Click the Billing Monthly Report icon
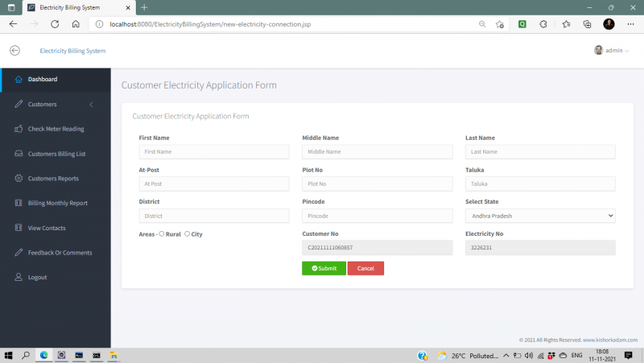 pyautogui.click(x=19, y=203)
